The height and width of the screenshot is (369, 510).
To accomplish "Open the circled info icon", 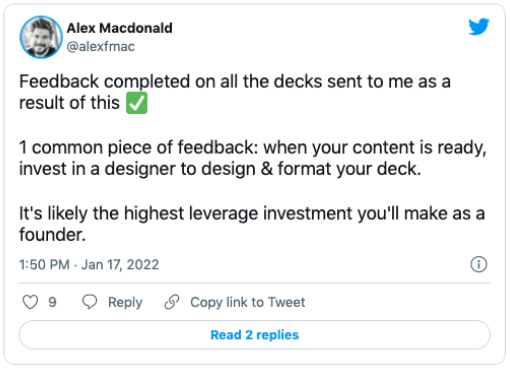I will pyautogui.click(x=479, y=265).
